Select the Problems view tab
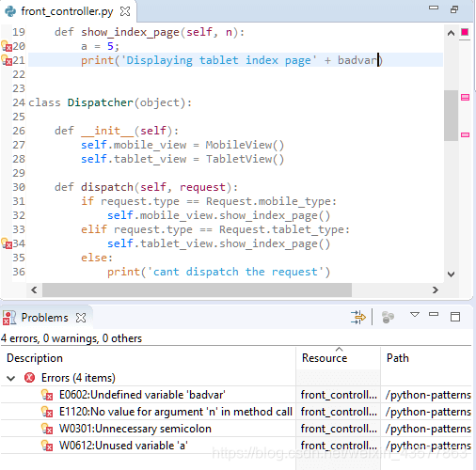 (x=44, y=318)
